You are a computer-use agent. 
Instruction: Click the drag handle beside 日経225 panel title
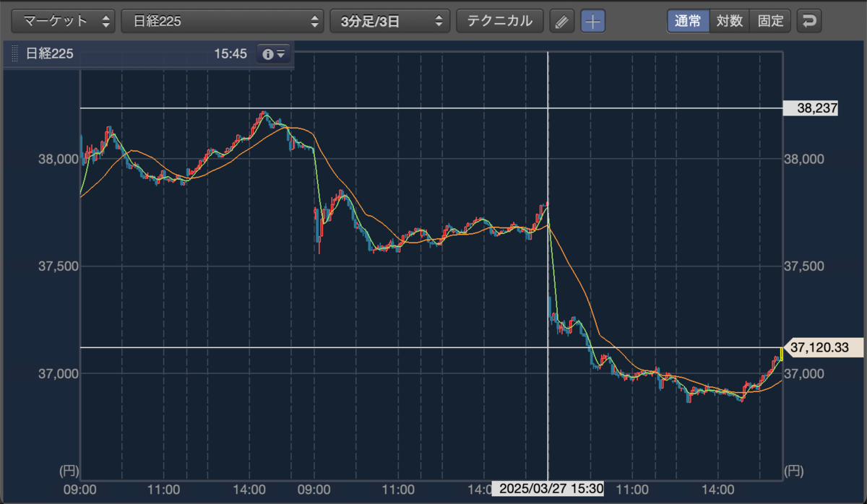click(14, 54)
